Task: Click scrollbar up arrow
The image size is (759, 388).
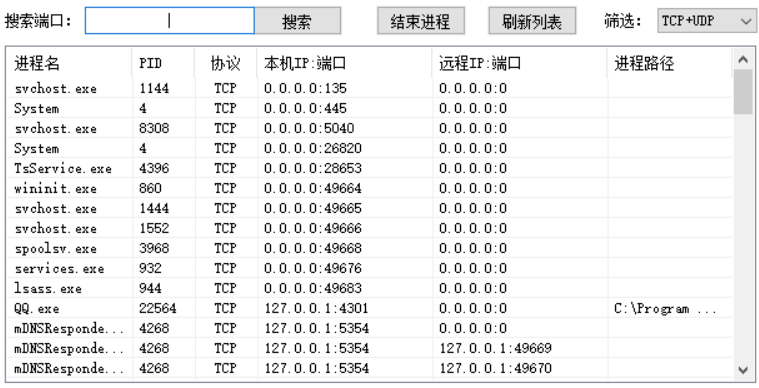Action: pyautogui.click(x=743, y=60)
